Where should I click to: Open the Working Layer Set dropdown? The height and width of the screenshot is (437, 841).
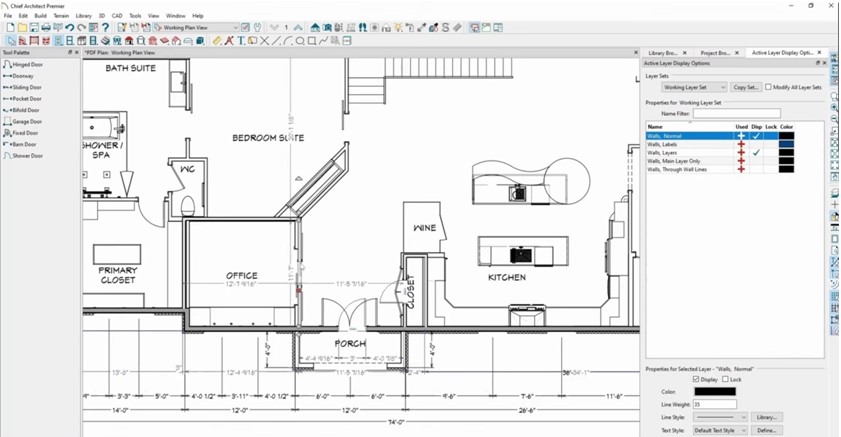tap(694, 87)
